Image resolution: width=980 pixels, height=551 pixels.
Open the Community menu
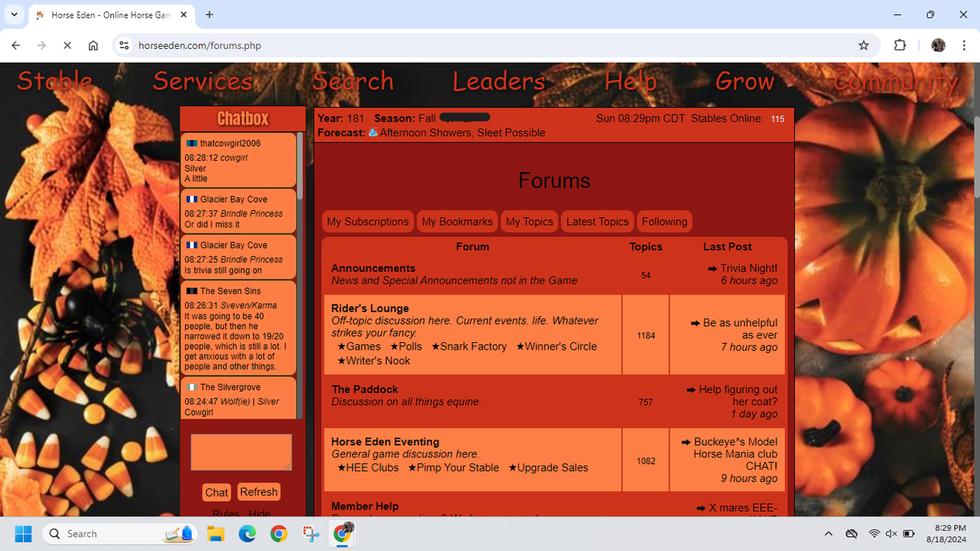pos(896,81)
